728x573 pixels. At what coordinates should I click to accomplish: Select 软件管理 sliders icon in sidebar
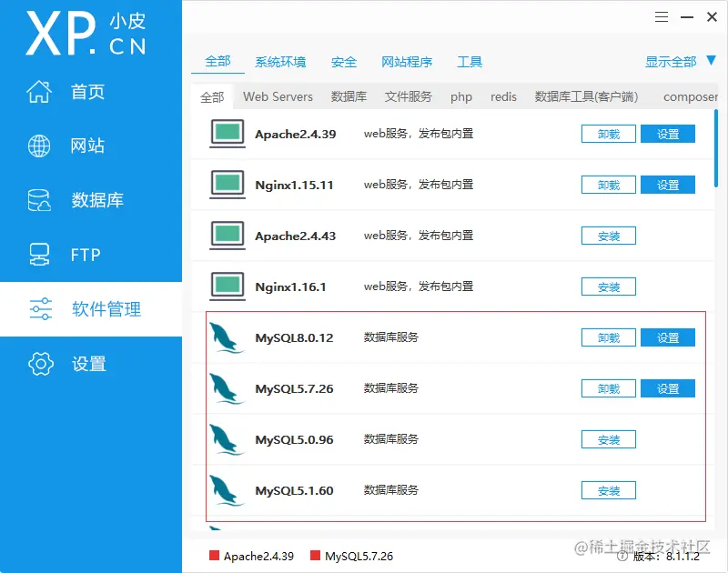(x=40, y=309)
